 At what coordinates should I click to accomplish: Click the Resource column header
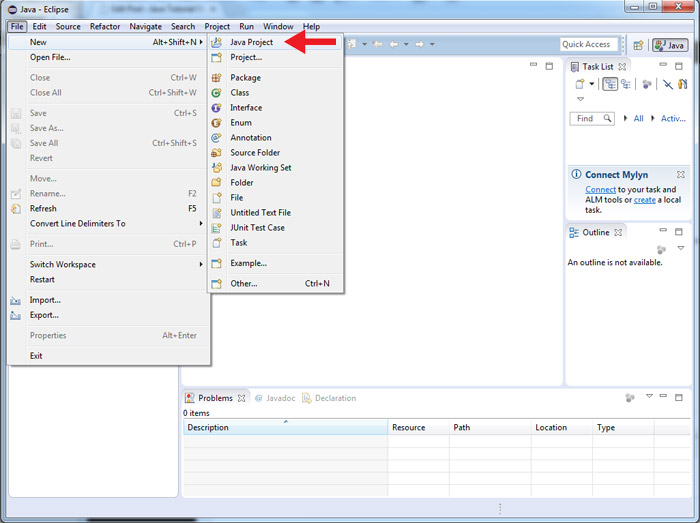[419, 428]
